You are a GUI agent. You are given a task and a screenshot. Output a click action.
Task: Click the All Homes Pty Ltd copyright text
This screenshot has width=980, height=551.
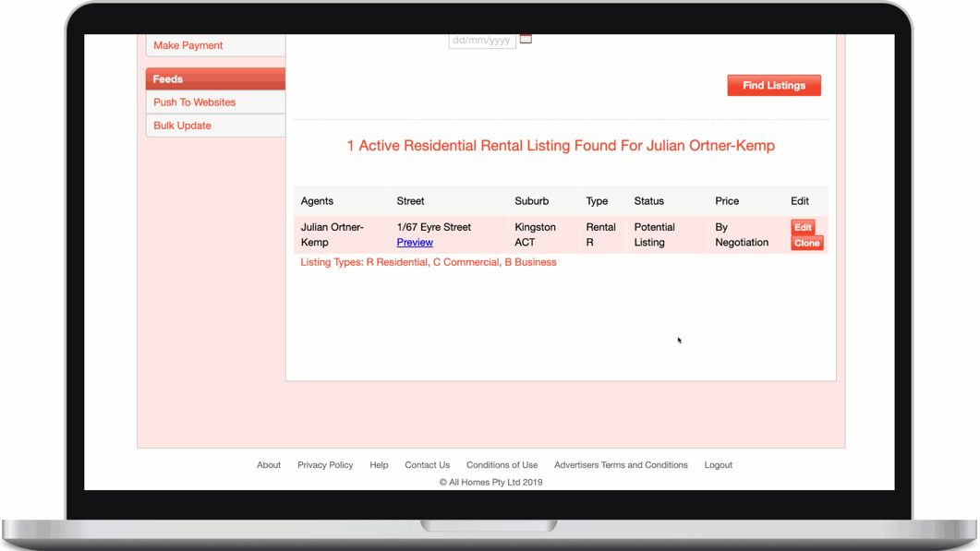click(x=490, y=483)
